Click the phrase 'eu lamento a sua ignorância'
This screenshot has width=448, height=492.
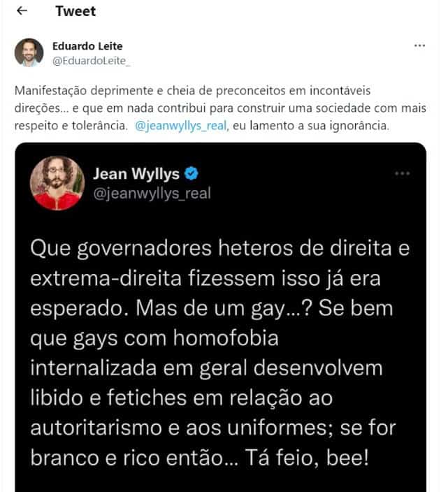coord(310,126)
